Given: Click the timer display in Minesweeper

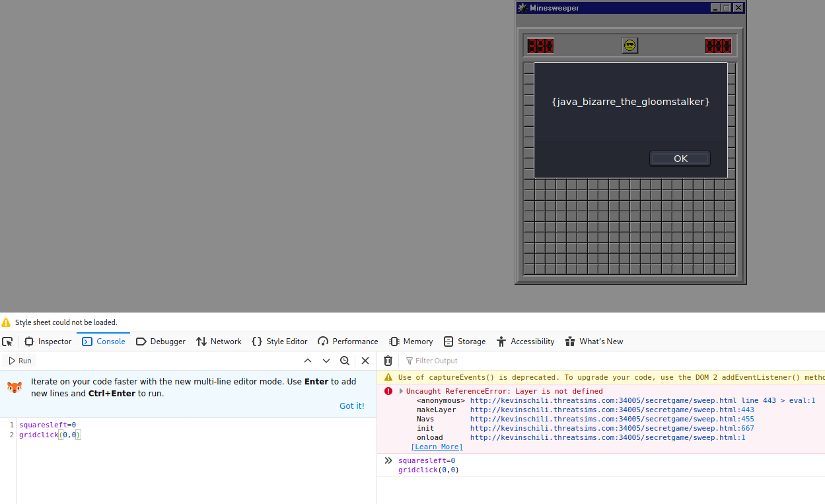Looking at the screenshot, I should (x=718, y=46).
